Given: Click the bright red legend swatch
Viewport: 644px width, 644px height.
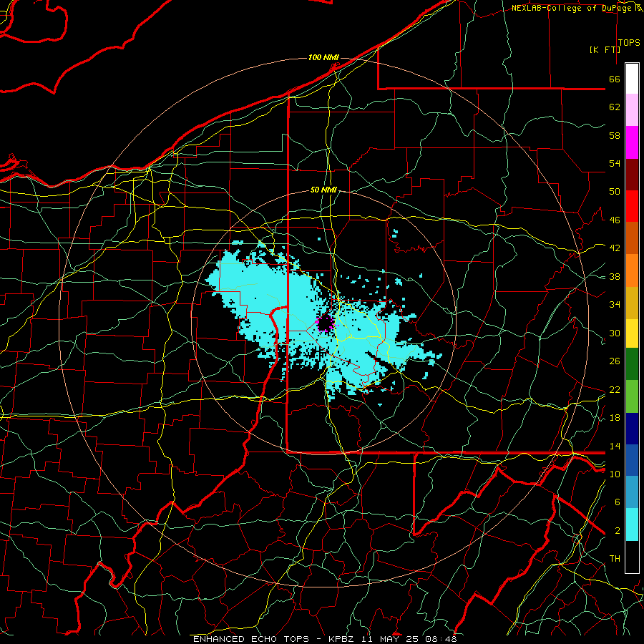Looking at the screenshot, I should (632, 206).
